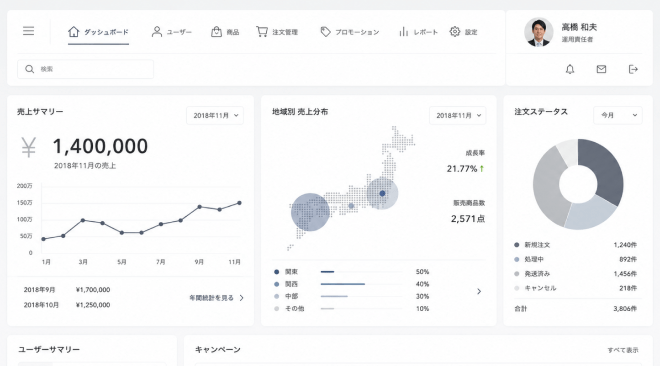Open ダッシュボード tab
The width and height of the screenshot is (660, 366).
click(98, 32)
